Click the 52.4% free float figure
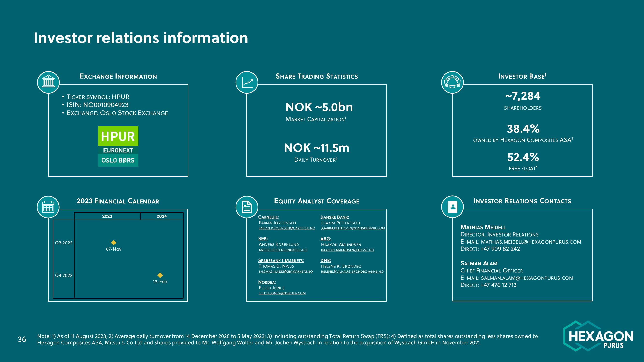 point(523,157)
